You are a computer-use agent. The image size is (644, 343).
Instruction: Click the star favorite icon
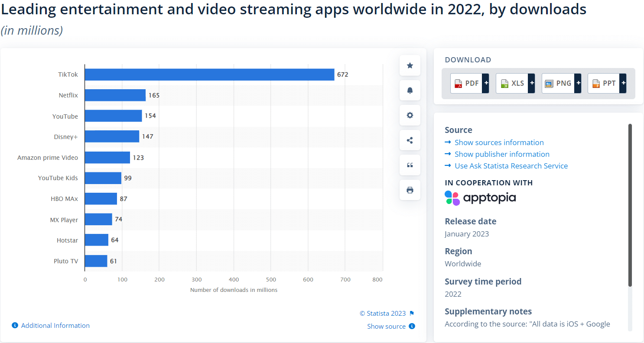pyautogui.click(x=410, y=65)
